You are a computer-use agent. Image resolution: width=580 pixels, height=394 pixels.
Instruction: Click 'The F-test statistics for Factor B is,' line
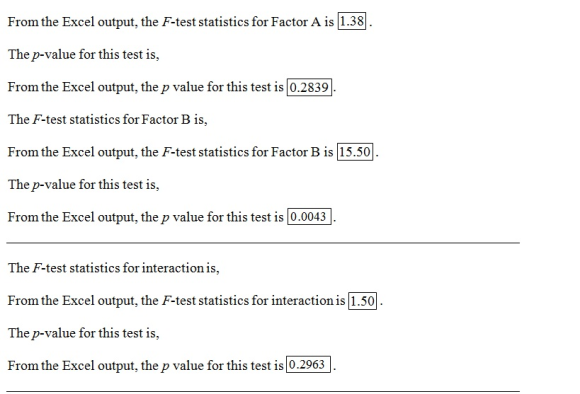108,119
